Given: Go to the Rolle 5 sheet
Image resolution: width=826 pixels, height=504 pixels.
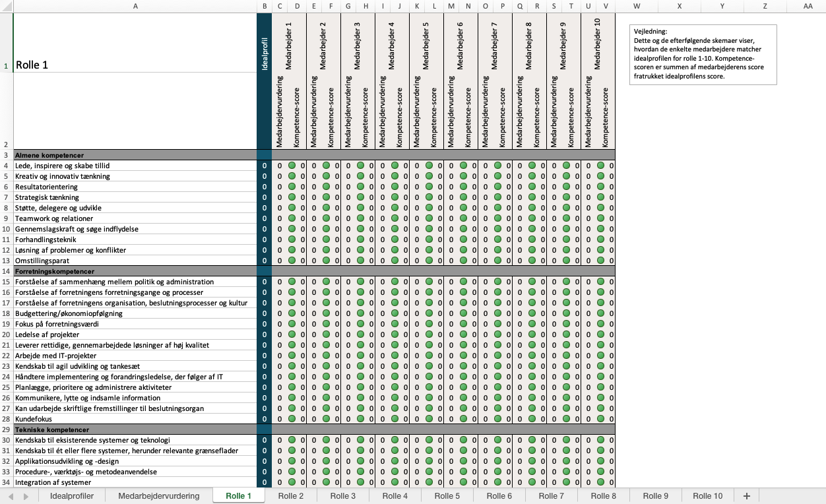Looking at the screenshot, I should pyautogui.click(x=447, y=496).
